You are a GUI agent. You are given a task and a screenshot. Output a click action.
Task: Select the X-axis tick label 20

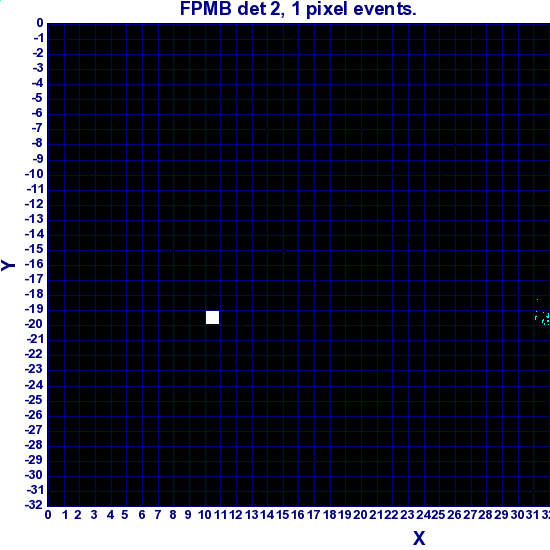360,515
